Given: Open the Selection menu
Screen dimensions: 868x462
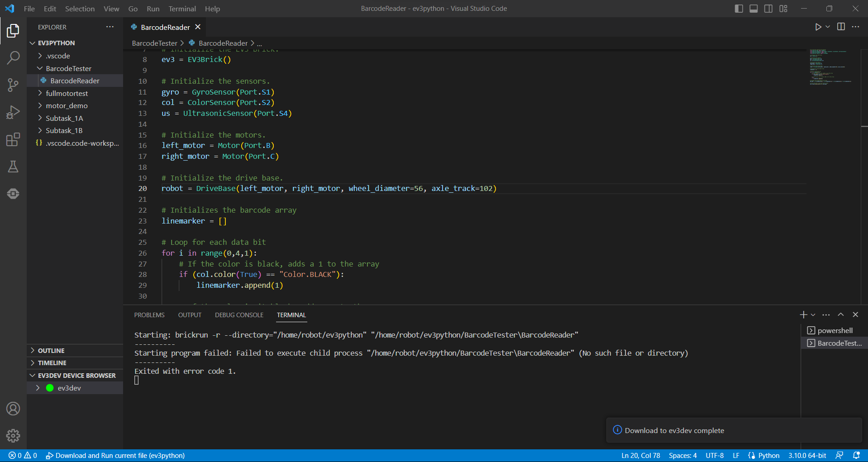Looking at the screenshot, I should 80,9.
